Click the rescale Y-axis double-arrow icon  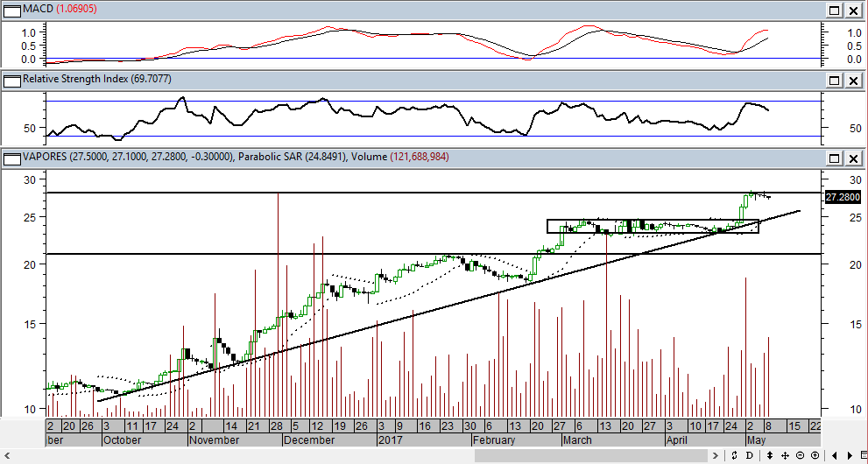pos(769,455)
